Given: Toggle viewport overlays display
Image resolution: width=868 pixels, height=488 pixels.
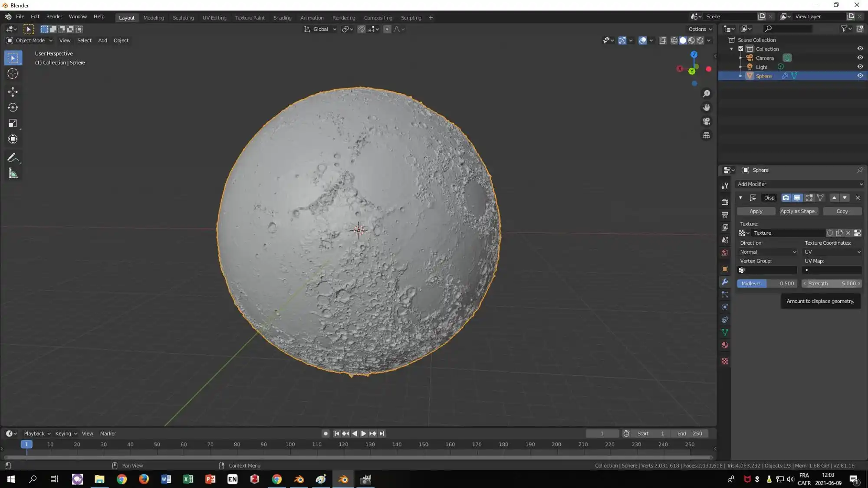Looking at the screenshot, I should pos(643,40).
